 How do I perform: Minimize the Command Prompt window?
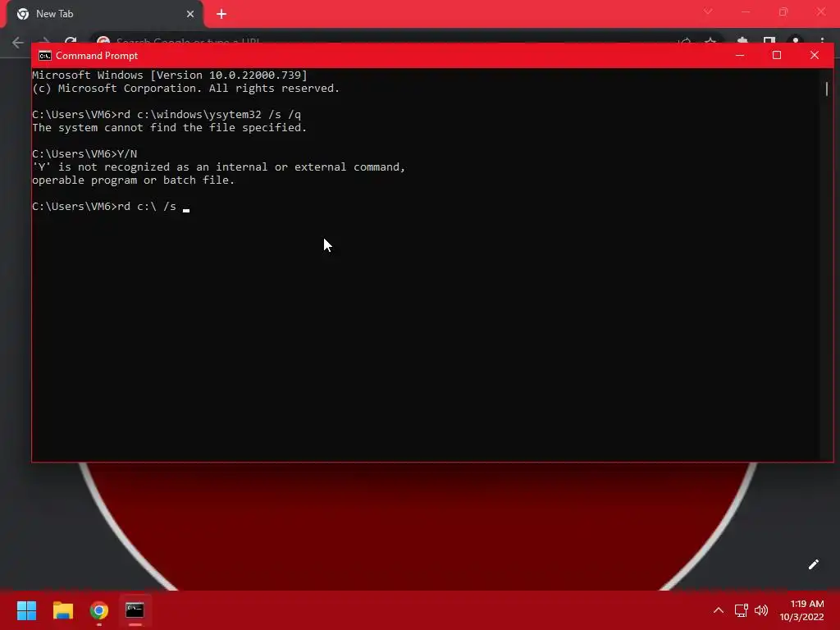[740, 55]
